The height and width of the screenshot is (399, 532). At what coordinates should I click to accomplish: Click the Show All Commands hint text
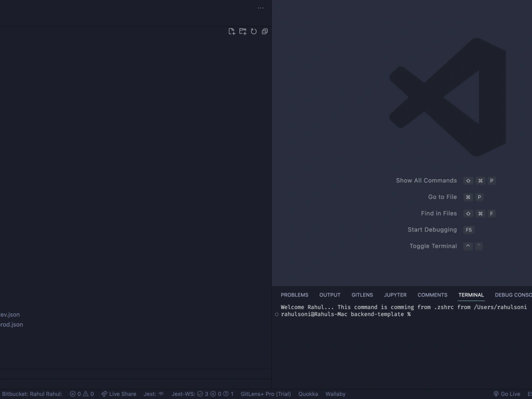coord(426,180)
